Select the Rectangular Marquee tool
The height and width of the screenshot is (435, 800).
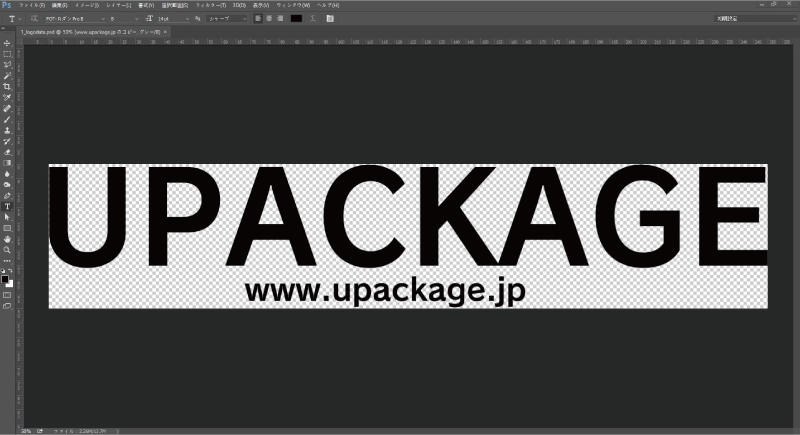coord(7,54)
